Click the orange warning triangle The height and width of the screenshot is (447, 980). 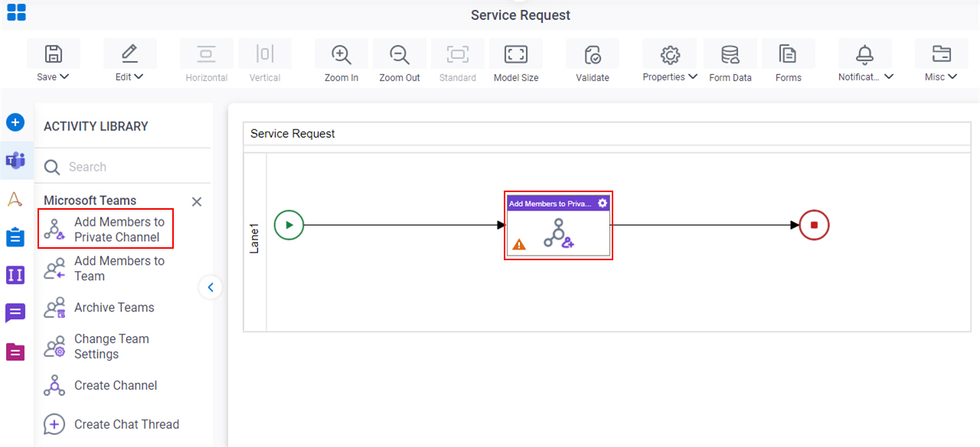(x=519, y=245)
